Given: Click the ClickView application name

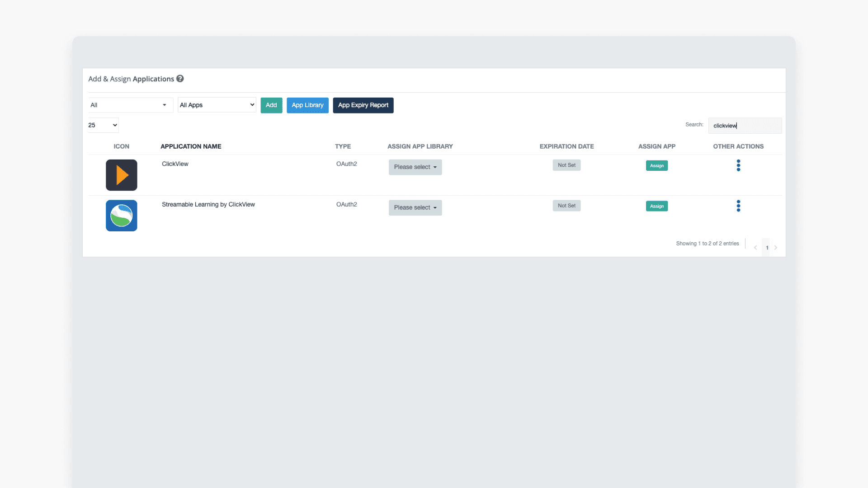Looking at the screenshot, I should [175, 164].
